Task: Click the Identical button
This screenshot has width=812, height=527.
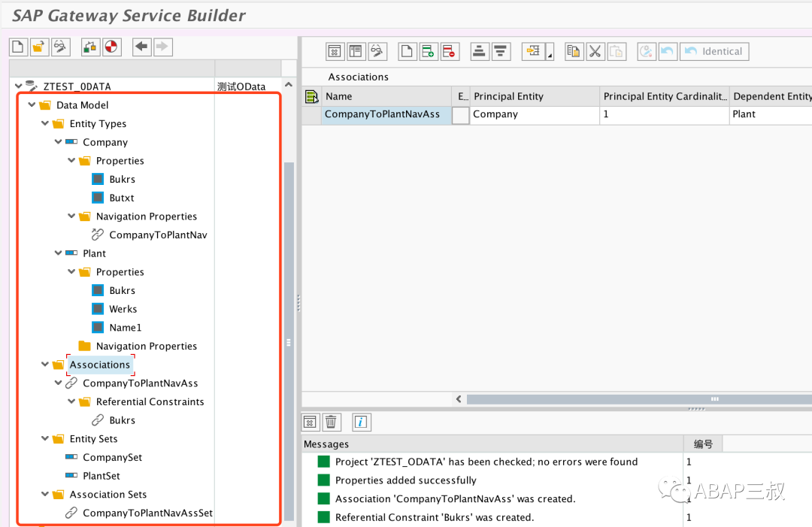Action: [x=714, y=51]
